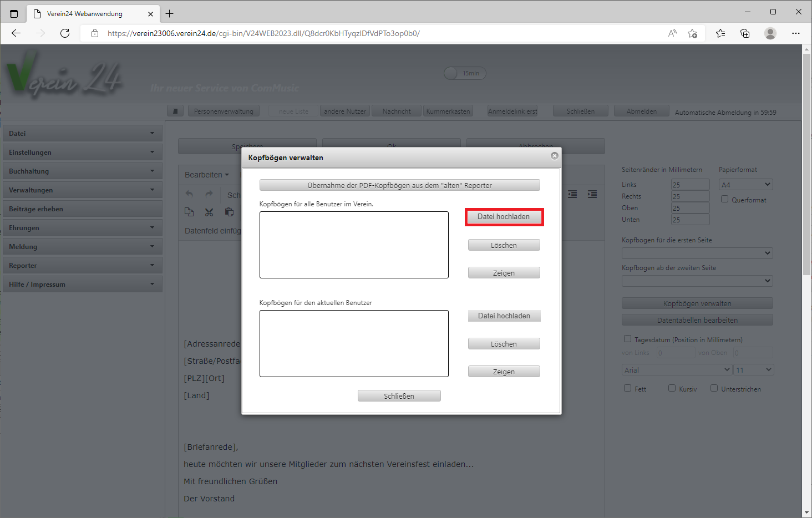
Task: Click the Abmelden top button
Action: tap(642, 111)
